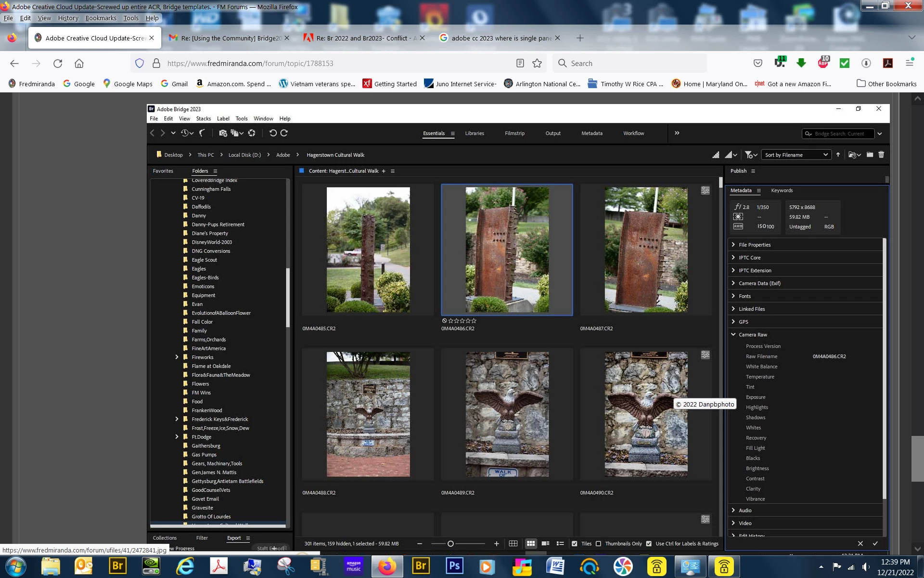Viewport: 924px width, 578px height.
Task: Click the rotate 90° counterclockwise icon in Bridge
Action: pos(273,133)
